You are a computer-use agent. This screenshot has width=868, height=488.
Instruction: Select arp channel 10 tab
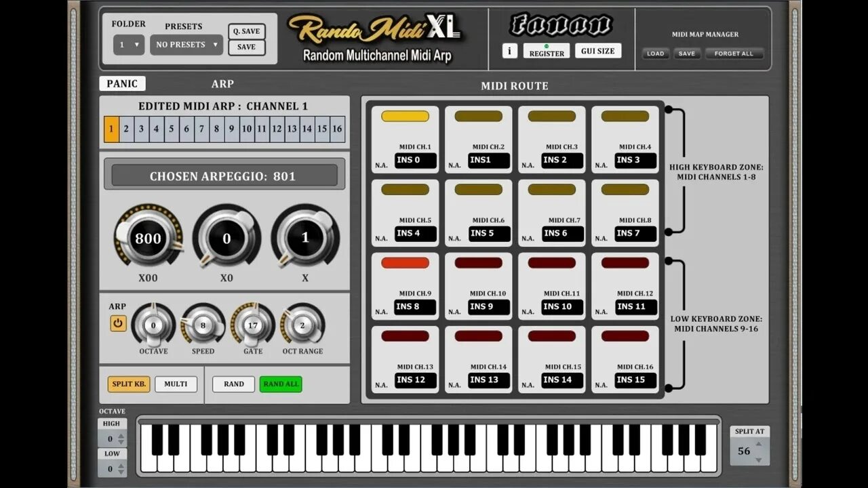coord(247,129)
